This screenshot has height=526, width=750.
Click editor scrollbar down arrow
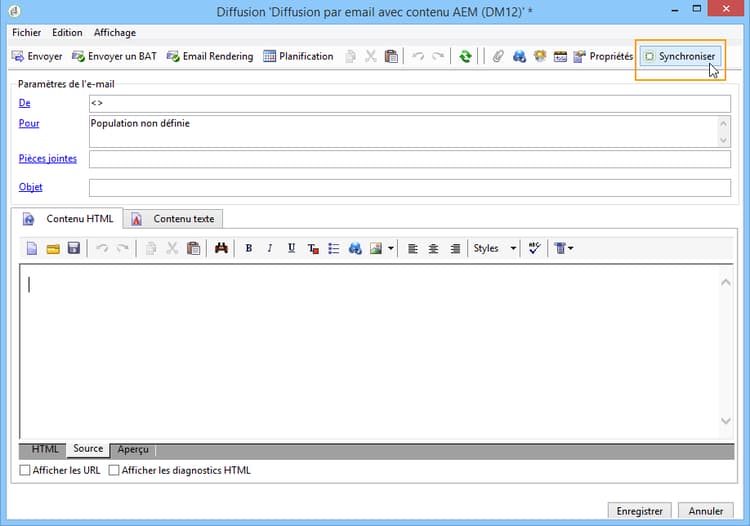pyautogui.click(x=726, y=421)
